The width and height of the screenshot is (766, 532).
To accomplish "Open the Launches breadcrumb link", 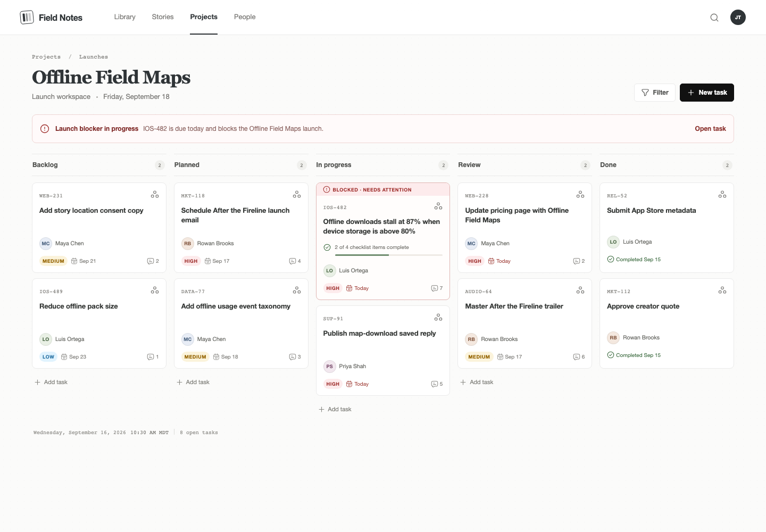I will click(x=94, y=57).
